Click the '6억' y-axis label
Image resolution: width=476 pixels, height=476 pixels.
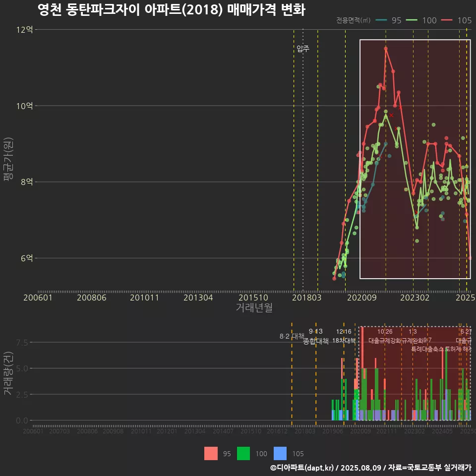(x=27, y=258)
